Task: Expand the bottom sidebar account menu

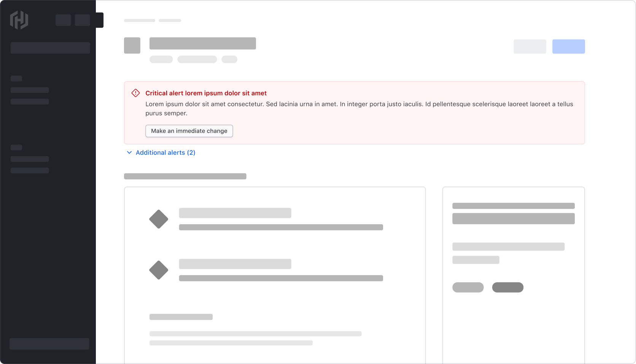Action: (x=49, y=343)
